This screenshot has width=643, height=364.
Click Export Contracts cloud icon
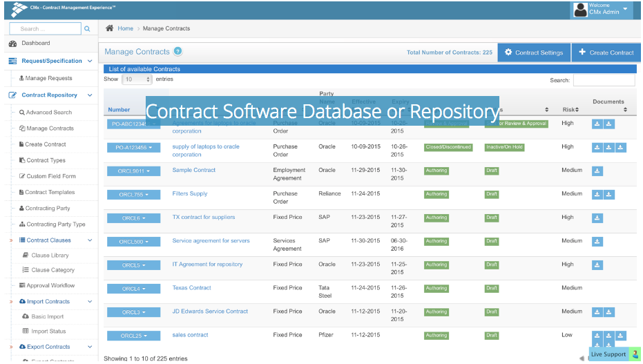[x=23, y=347]
